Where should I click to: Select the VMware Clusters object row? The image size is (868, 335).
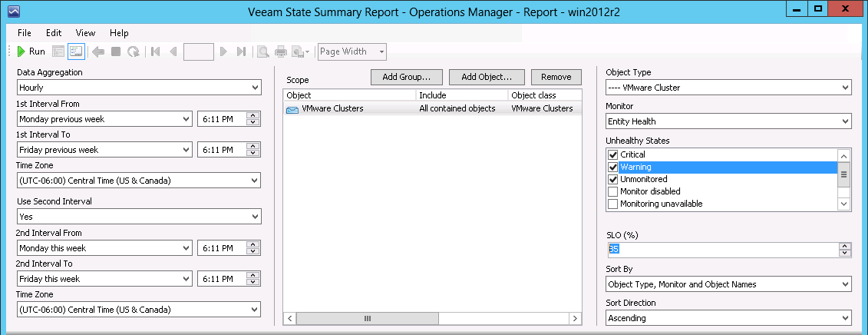432,108
